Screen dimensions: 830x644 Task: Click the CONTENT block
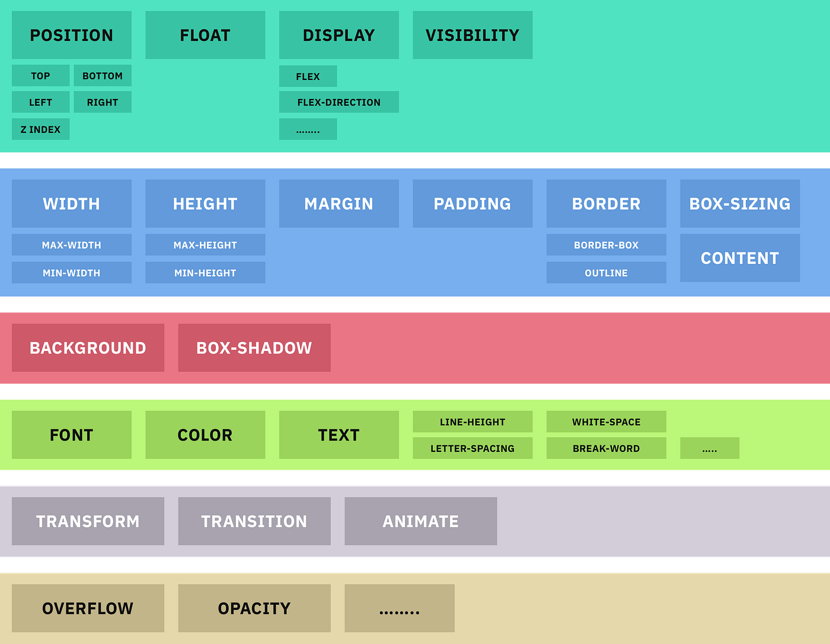coord(740,258)
